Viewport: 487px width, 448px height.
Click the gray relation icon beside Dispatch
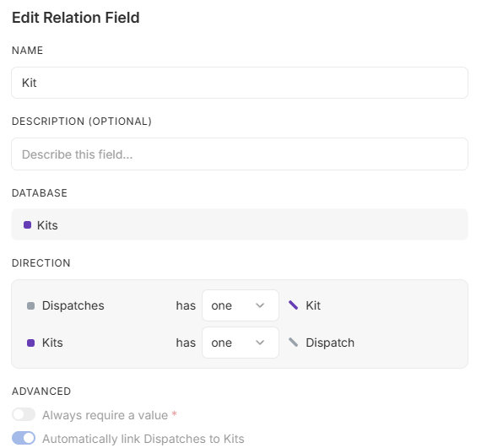(x=293, y=343)
